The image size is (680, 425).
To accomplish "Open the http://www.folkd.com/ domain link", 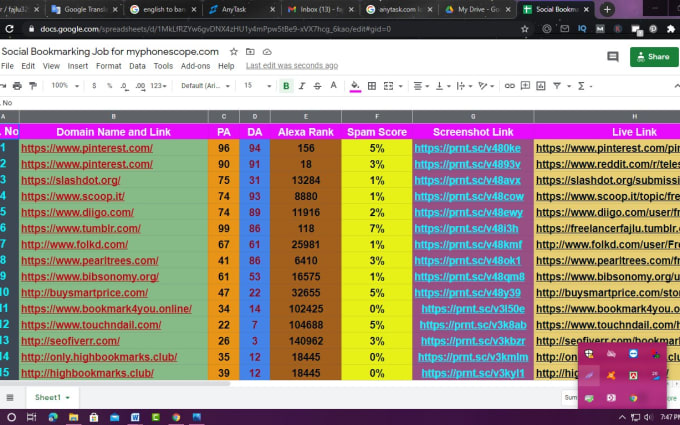I will point(75,244).
